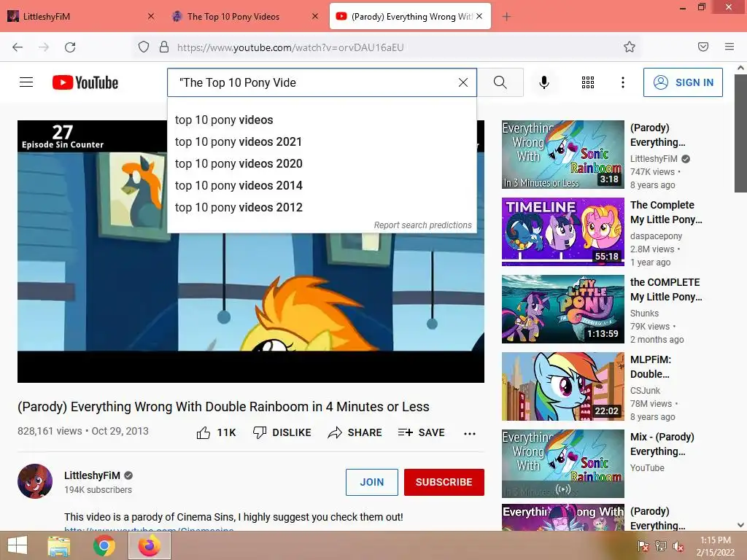Screen dimensions: 747x560
Task: Open the Mix playlist thumbnail
Action: pos(562,463)
